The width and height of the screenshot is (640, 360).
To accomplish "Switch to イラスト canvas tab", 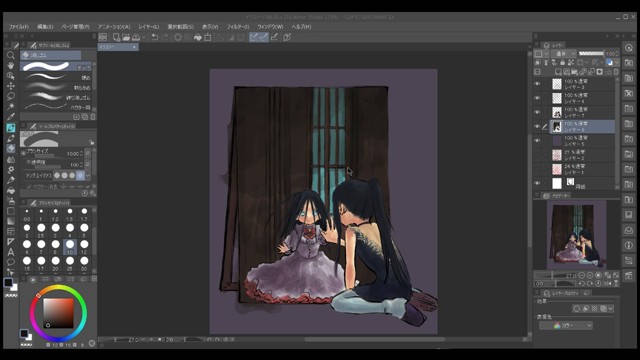I will [x=118, y=47].
